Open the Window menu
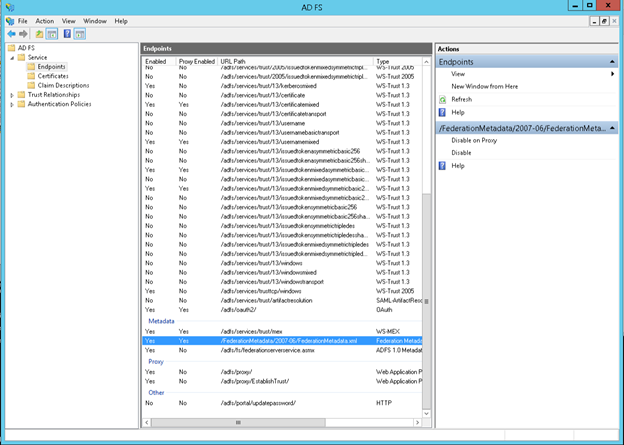The width and height of the screenshot is (624, 445). [95, 20]
